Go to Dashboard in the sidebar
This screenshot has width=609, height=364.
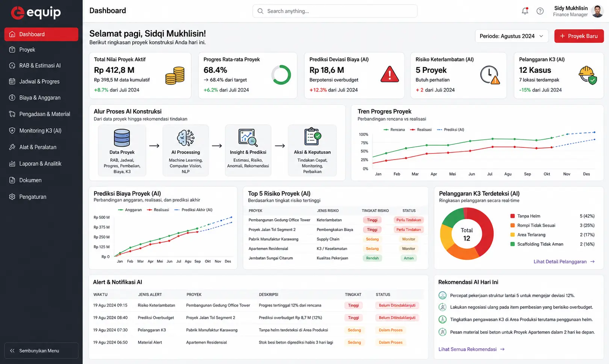tap(41, 34)
